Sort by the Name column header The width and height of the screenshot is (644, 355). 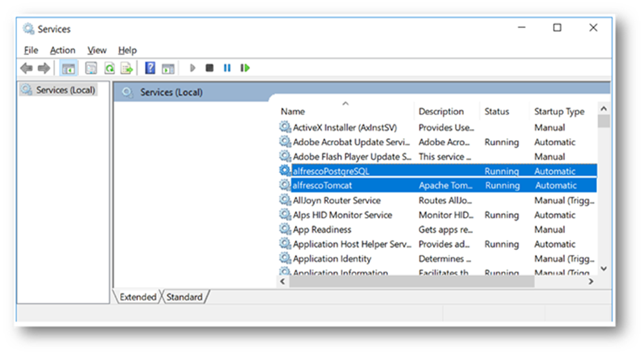(293, 111)
